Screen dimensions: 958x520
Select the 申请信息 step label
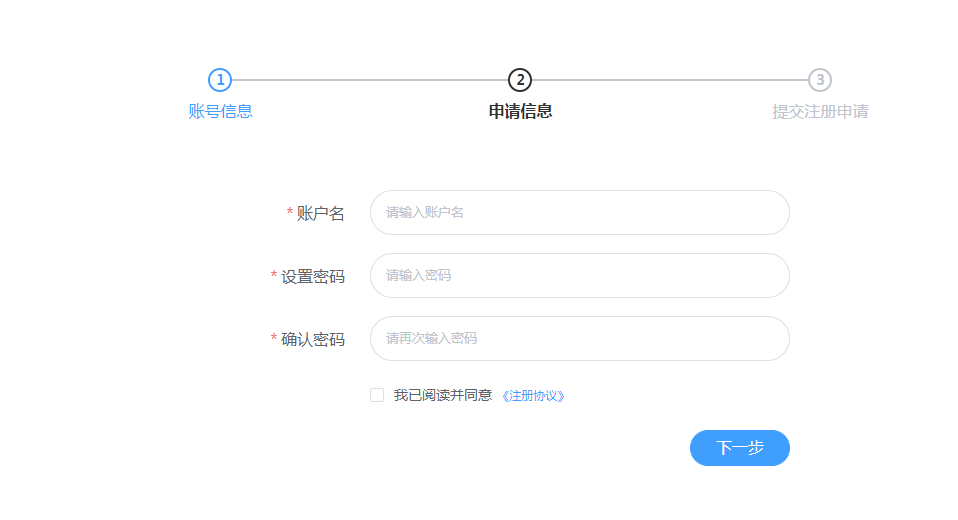[520, 111]
